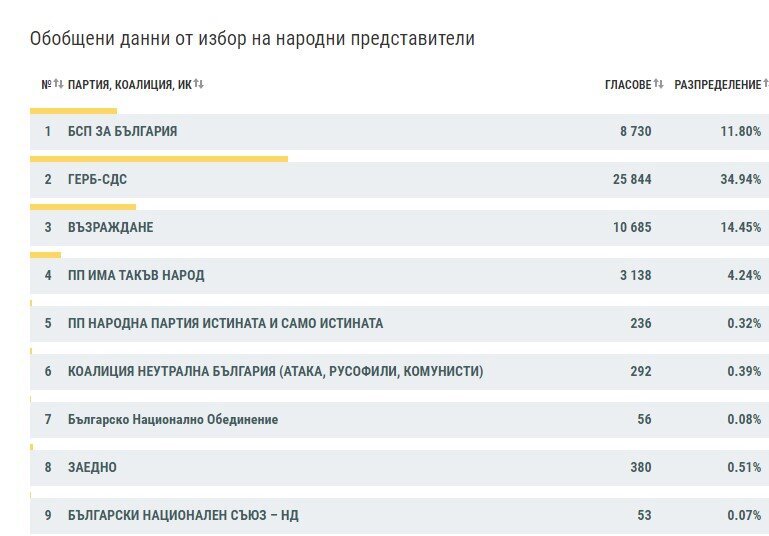Click the yellow bar above ГЕРБ-СДС

pos(159,159)
